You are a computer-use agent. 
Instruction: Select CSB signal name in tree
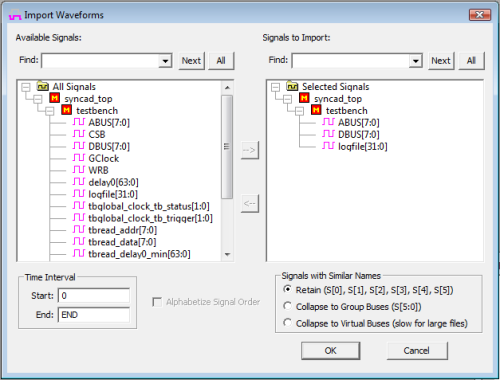[x=97, y=134]
